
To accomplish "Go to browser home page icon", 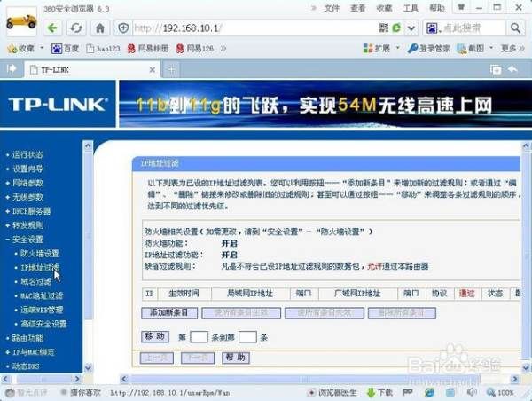I will click(100, 28).
